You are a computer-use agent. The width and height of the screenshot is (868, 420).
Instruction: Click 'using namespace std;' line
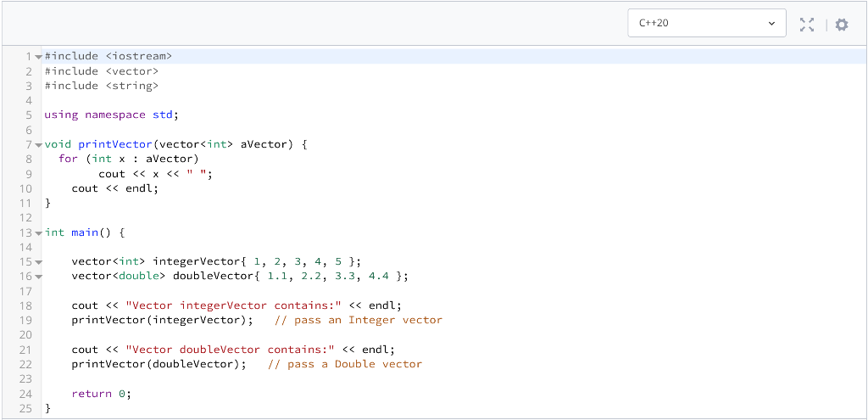112,115
